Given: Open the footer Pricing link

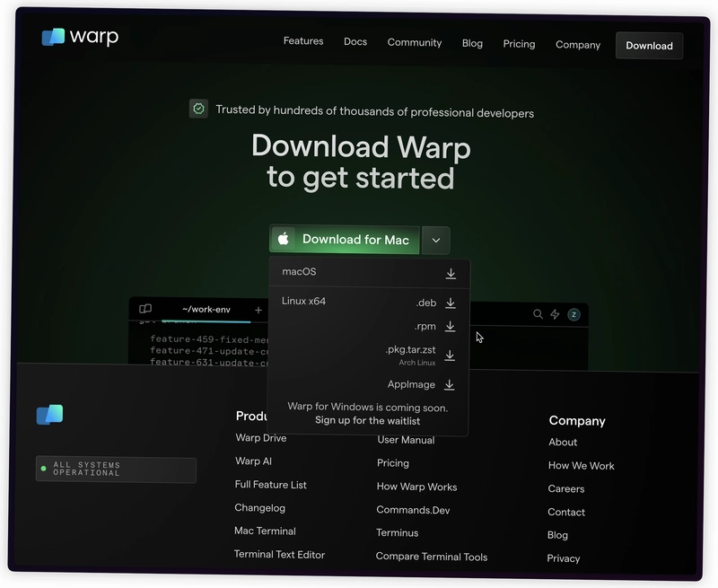Looking at the screenshot, I should [x=393, y=463].
